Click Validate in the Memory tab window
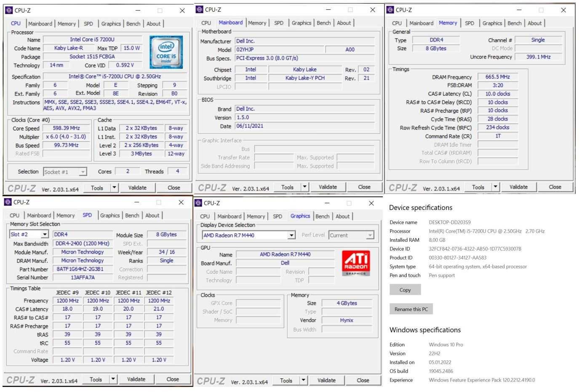The image size is (582, 392). point(518,187)
